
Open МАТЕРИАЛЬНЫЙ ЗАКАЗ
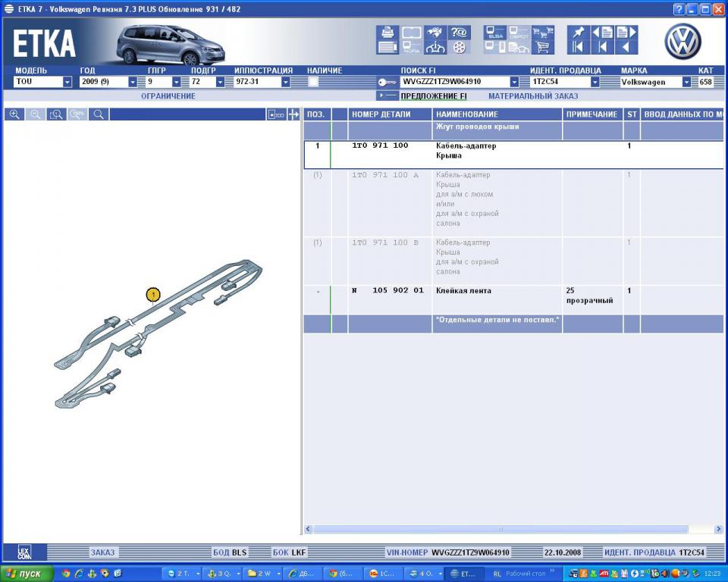click(x=533, y=96)
